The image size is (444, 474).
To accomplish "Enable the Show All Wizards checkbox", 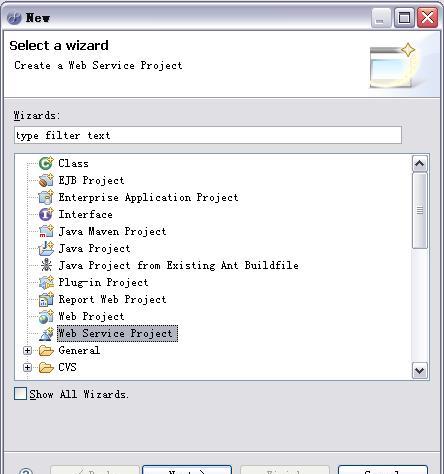I will click(20, 394).
